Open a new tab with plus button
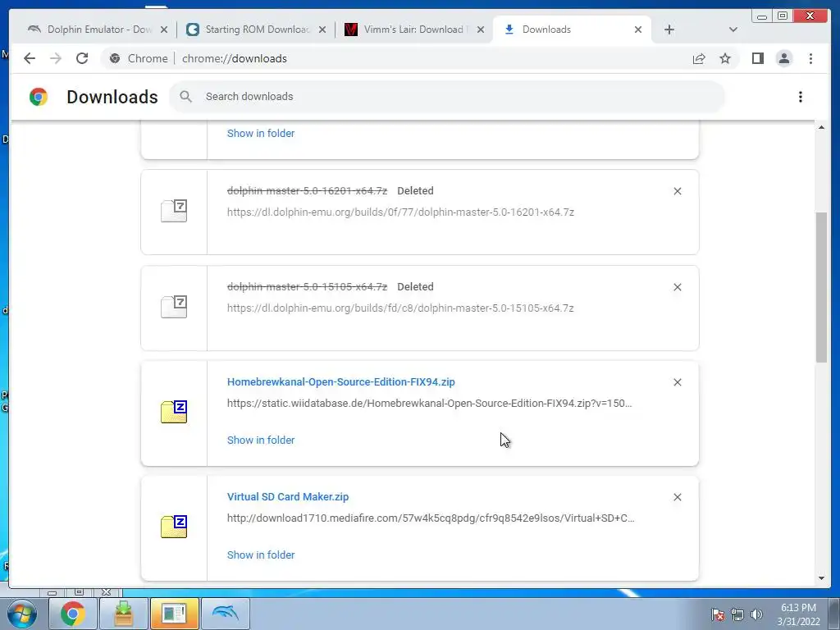Image resolution: width=840 pixels, height=630 pixels. (x=669, y=30)
